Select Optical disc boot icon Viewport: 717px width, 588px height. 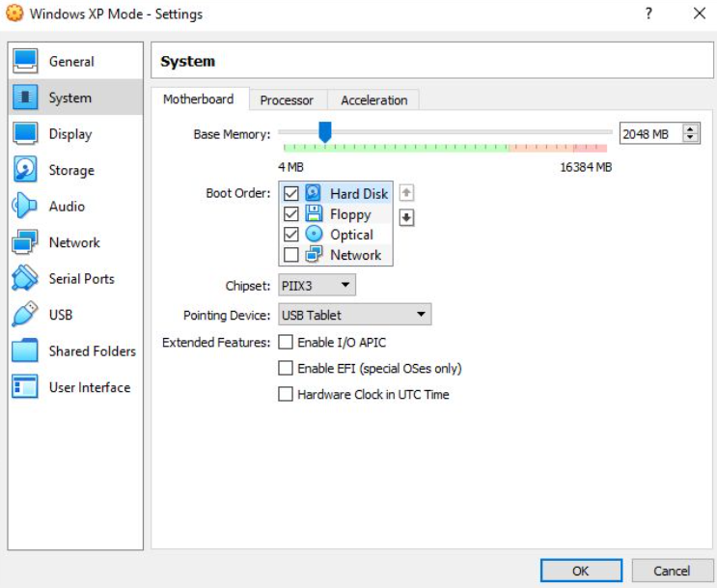pyautogui.click(x=314, y=234)
